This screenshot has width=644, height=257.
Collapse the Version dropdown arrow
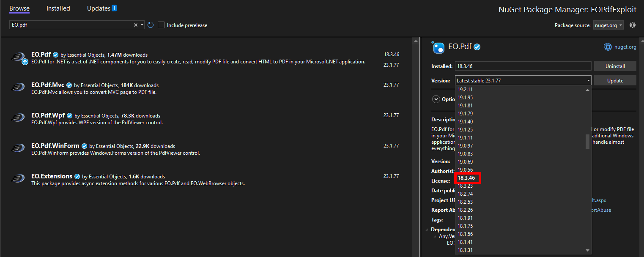coord(588,80)
